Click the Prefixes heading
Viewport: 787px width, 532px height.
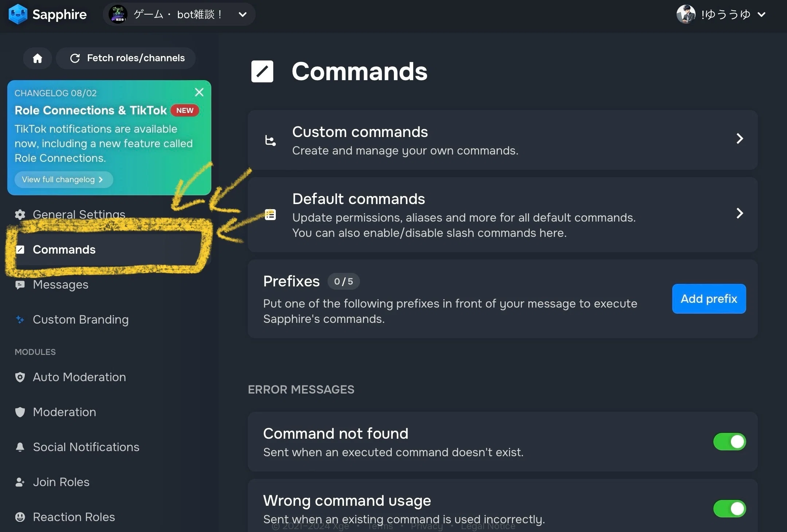click(x=291, y=281)
